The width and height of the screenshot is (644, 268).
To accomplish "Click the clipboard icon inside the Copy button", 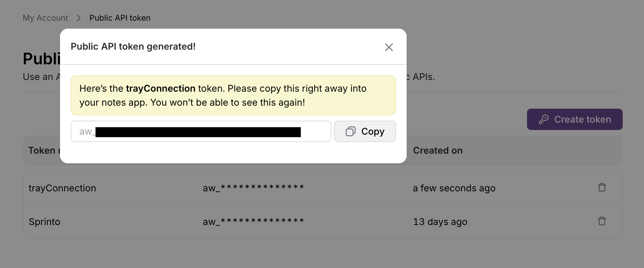I will (x=350, y=131).
